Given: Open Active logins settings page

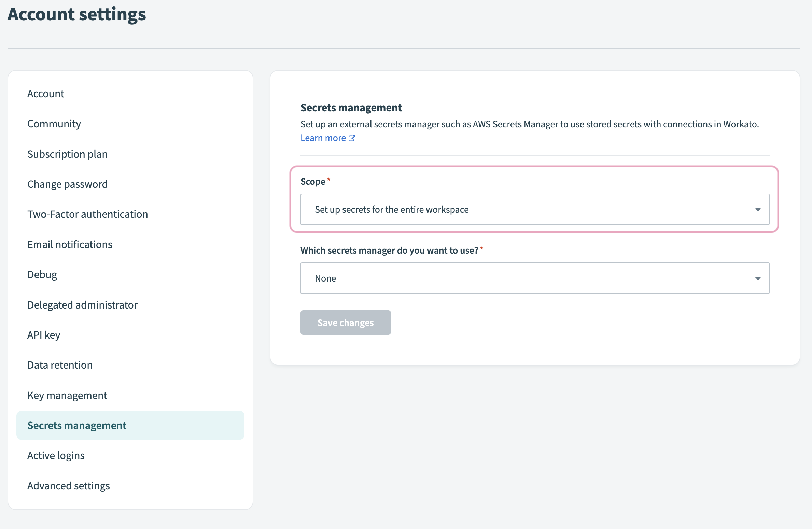Looking at the screenshot, I should 56,455.
